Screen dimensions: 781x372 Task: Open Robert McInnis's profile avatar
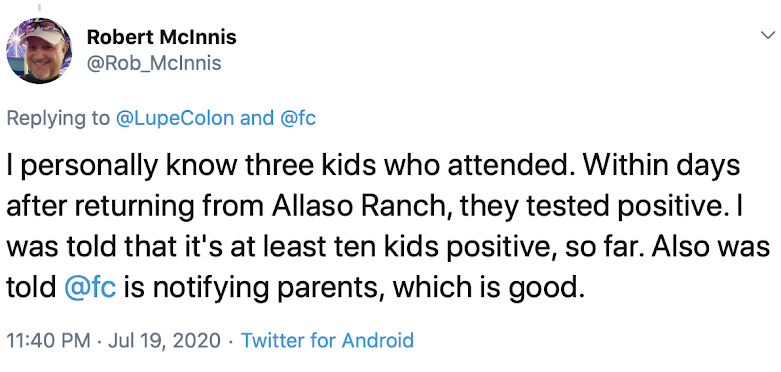39,51
